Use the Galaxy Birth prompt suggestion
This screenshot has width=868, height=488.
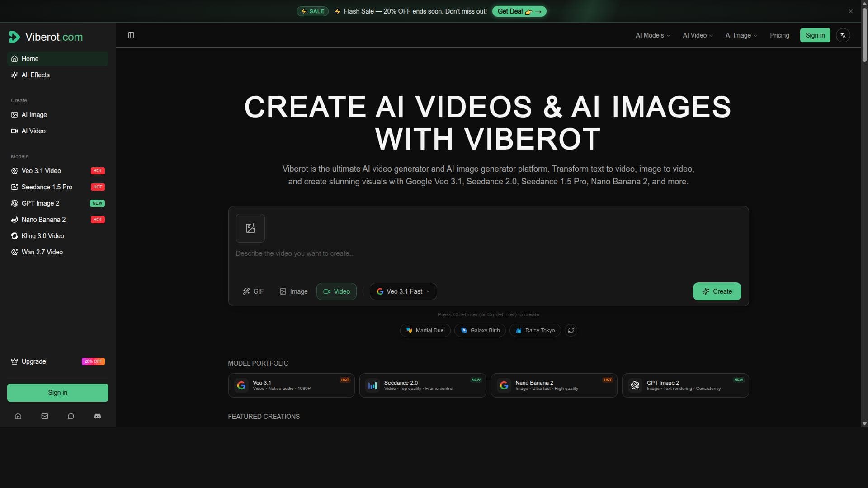coord(480,330)
